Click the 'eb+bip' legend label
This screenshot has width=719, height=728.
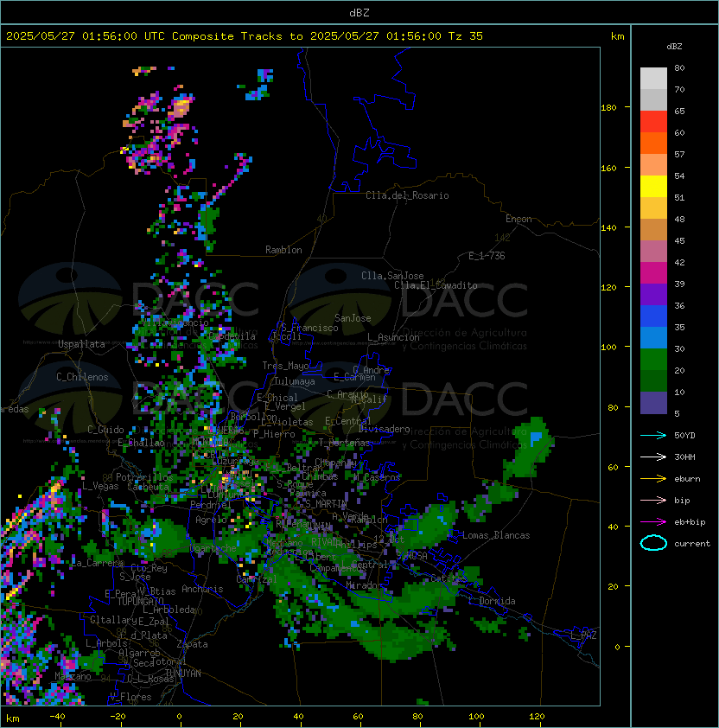point(690,522)
